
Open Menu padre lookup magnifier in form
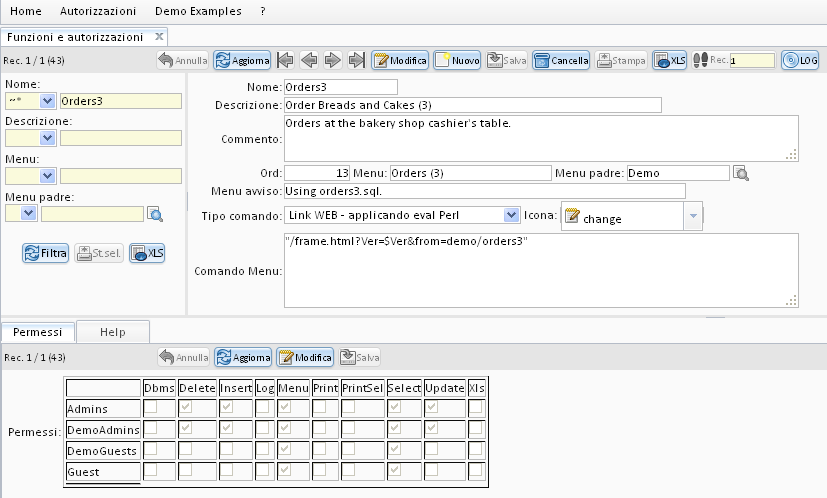(741, 173)
